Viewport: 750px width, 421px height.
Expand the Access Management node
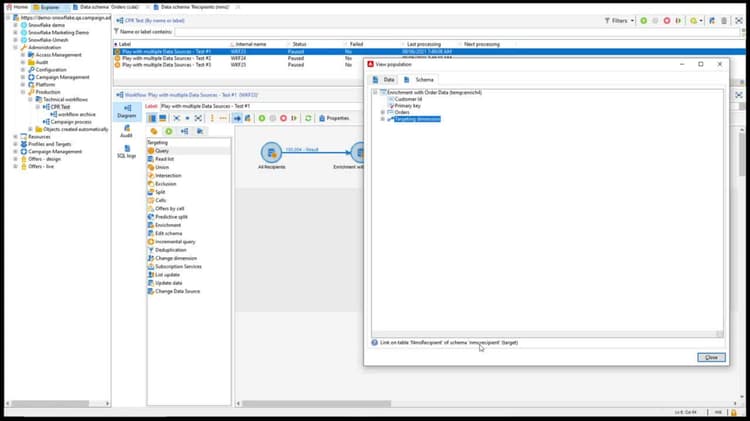(x=22, y=55)
